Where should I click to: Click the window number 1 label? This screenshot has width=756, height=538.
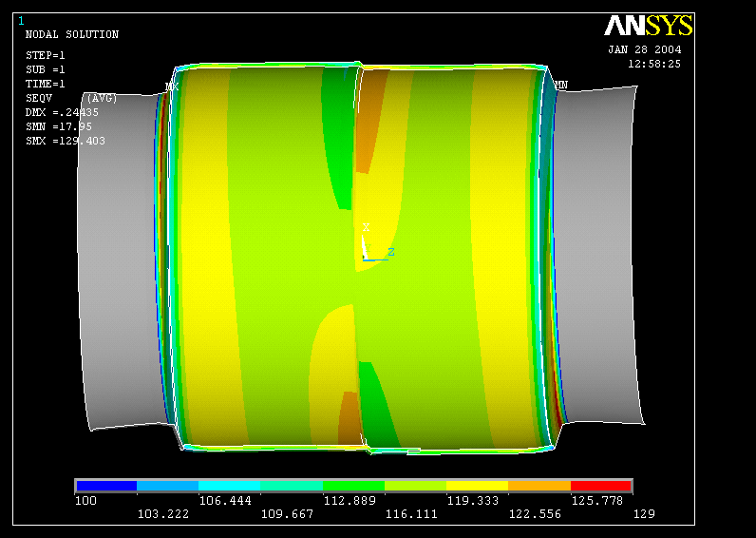tap(21, 21)
